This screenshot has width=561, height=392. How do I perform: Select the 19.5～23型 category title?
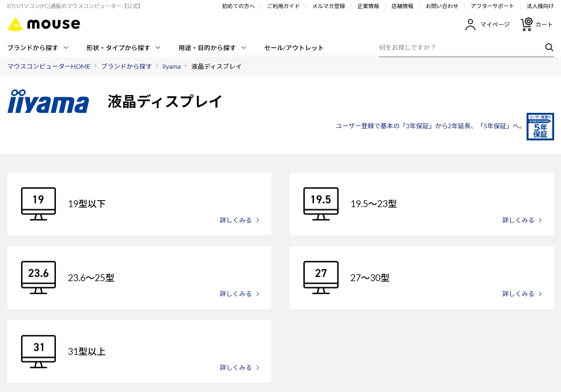coord(373,204)
